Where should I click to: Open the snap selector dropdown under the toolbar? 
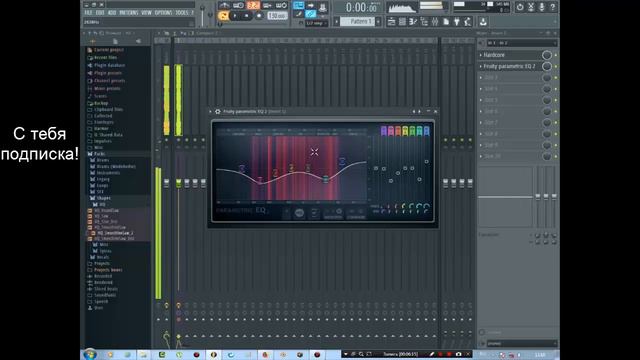click(317, 23)
